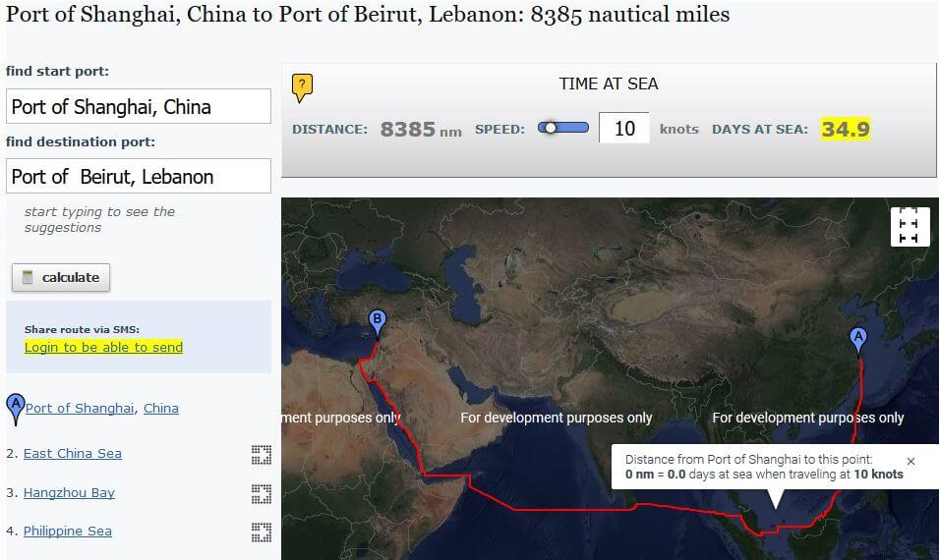Open the China country link
The height and width of the screenshot is (560, 939).
tap(161, 408)
